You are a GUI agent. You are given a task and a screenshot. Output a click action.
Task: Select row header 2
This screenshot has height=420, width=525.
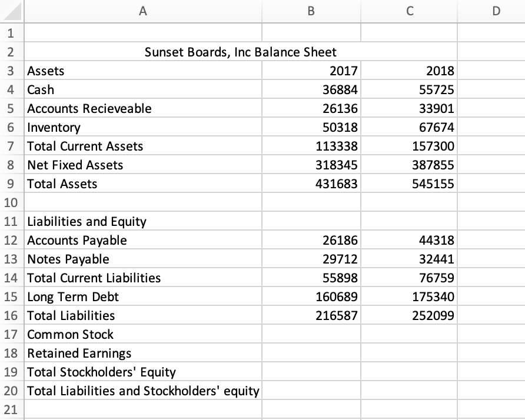point(10,52)
